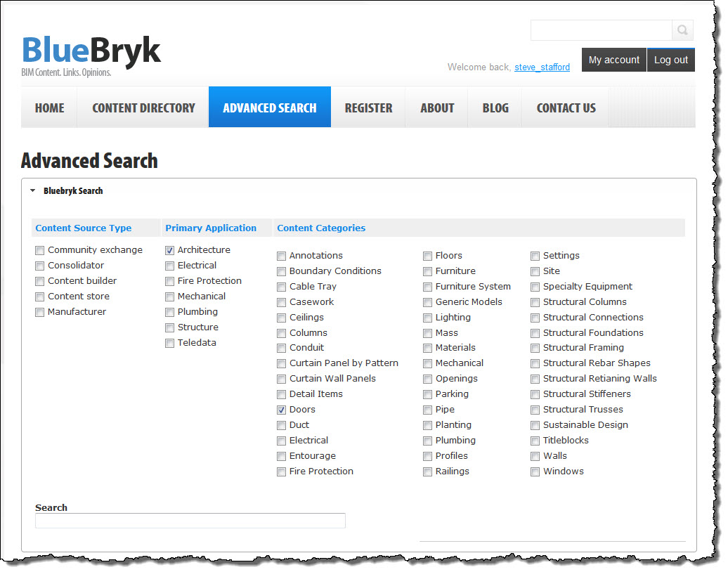This screenshot has height=572, width=728.
Task: Check the Openings checkbox
Action: (x=428, y=379)
